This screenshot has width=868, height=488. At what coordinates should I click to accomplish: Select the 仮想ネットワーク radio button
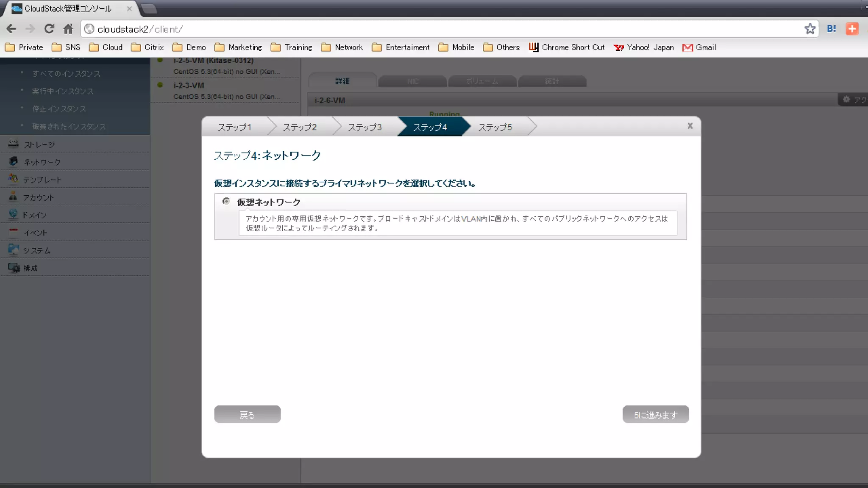point(226,201)
